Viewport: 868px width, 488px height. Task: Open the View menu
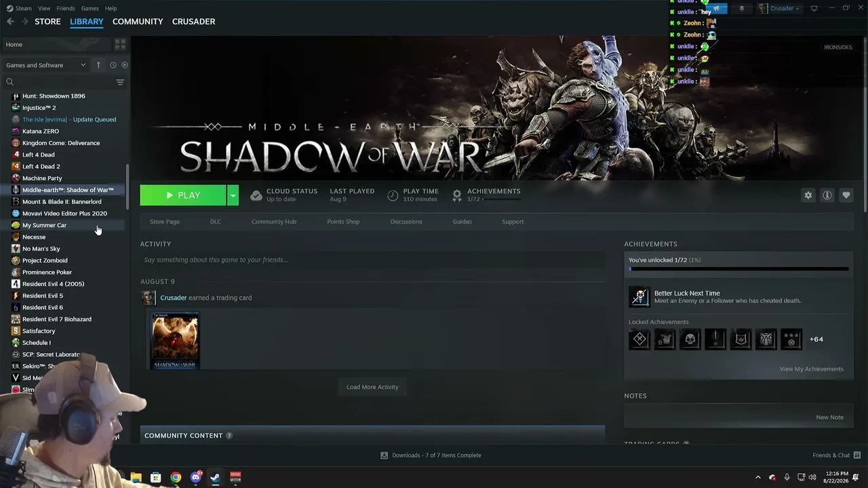tap(44, 8)
